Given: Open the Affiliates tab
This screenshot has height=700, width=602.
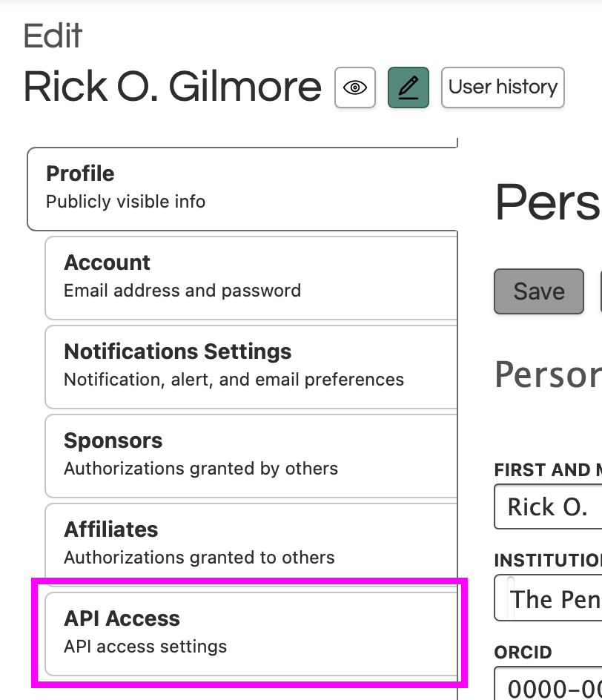Looking at the screenshot, I should [251, 544].
